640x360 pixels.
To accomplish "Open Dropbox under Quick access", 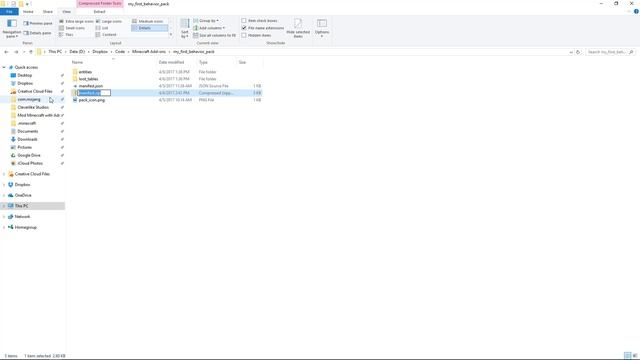I will (25, 83).
